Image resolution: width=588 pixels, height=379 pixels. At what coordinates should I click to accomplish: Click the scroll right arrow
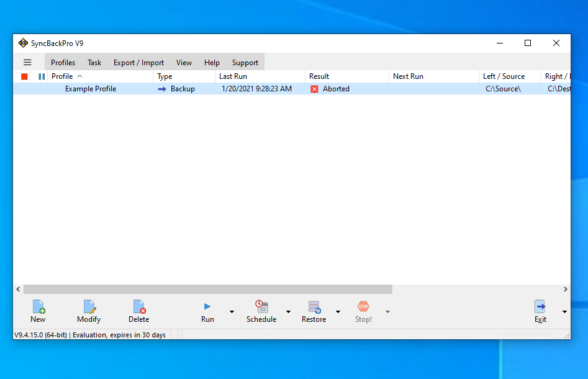(x=566, y=290)
